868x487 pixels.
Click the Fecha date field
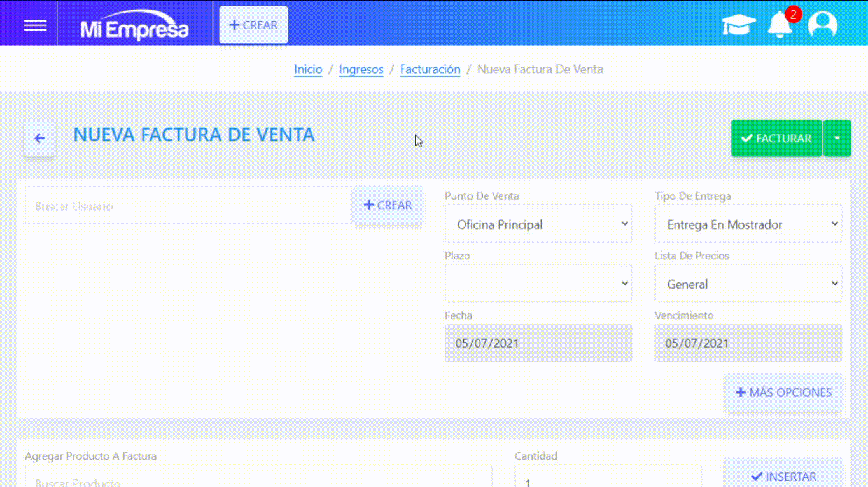[538, 343]
